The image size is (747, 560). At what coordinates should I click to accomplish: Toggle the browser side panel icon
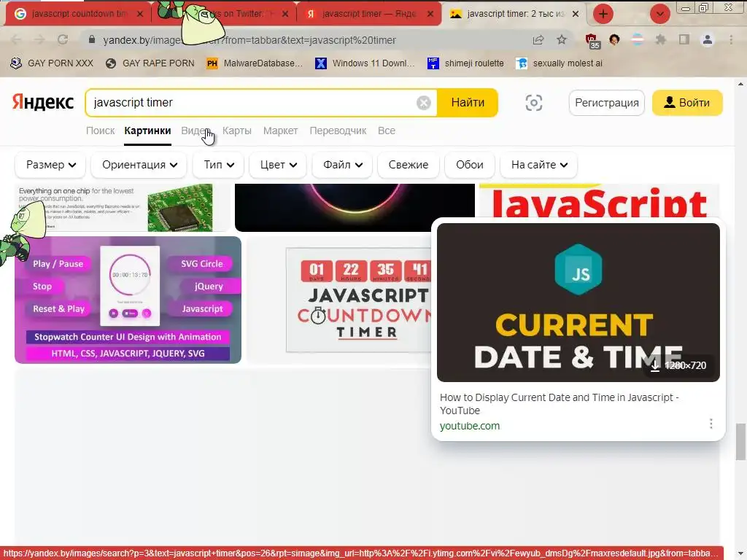click(x=684, y=40)
